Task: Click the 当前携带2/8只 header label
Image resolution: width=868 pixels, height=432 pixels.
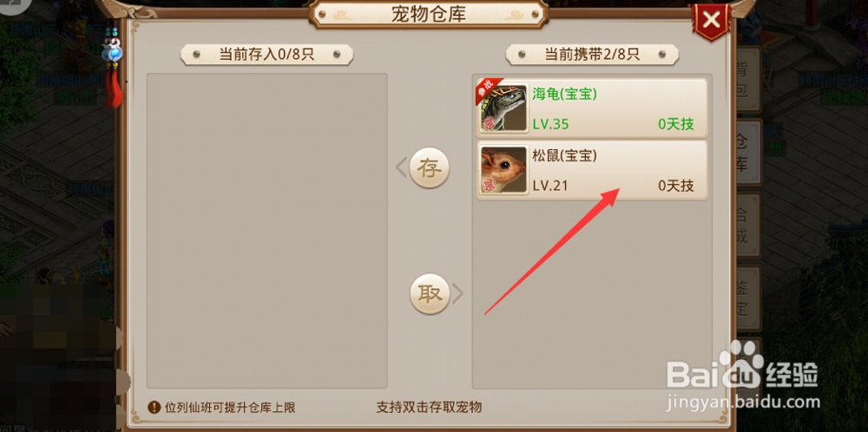Action: (592, 54)
